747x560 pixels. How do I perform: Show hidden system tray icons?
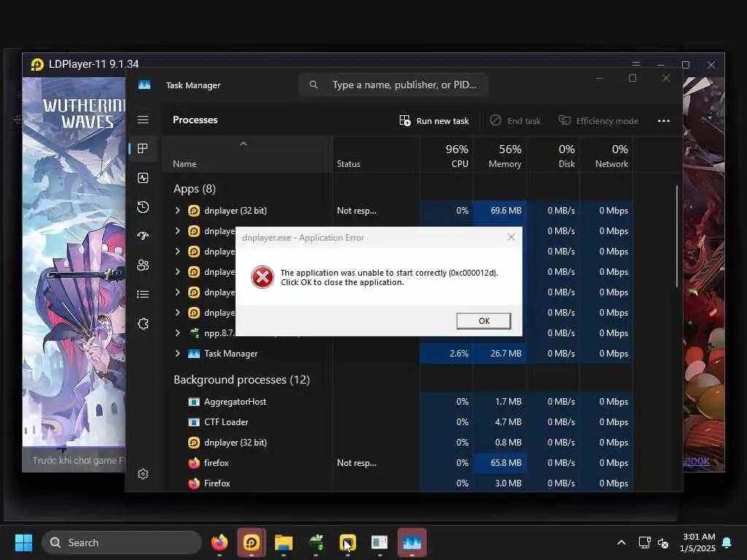622,542
